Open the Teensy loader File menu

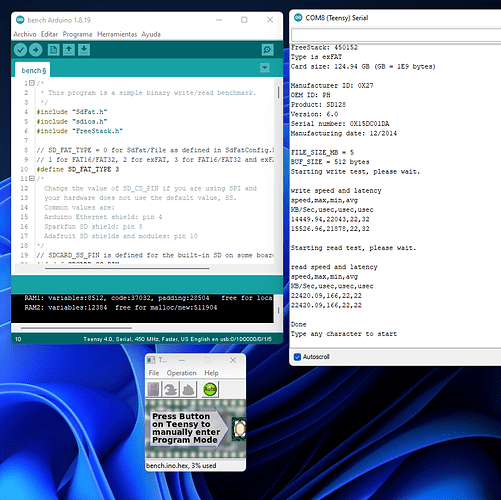154,373
